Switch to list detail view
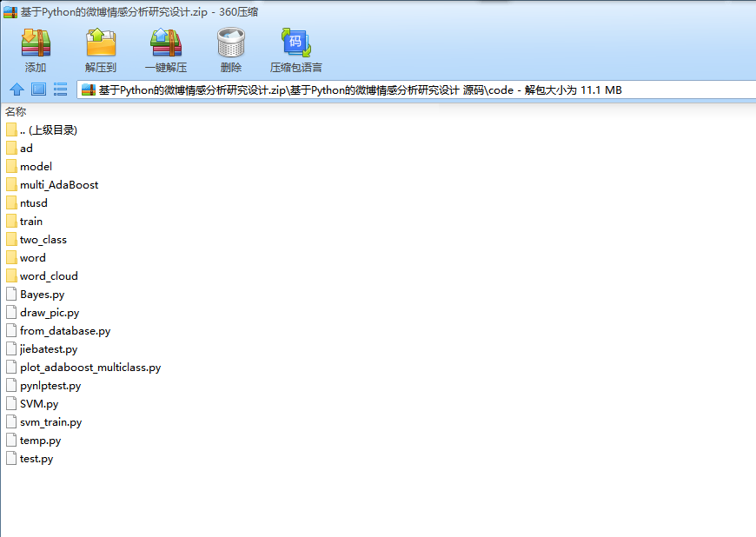 (60, 89)
